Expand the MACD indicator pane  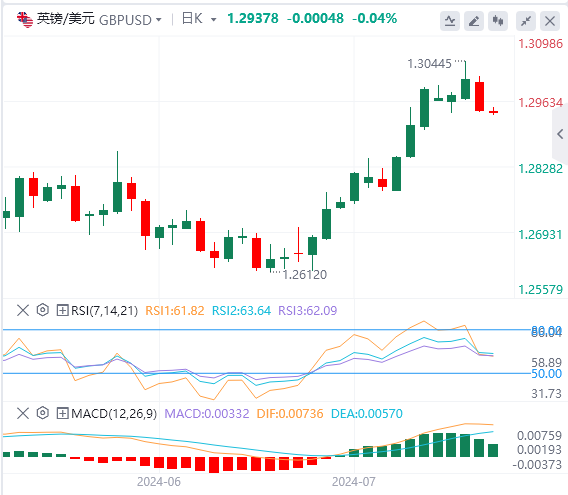point(62,413)
